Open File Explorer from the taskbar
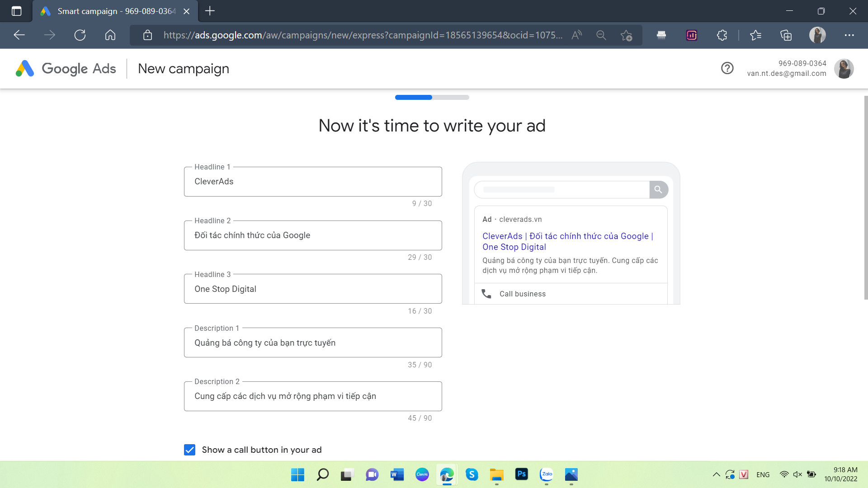The image size is (868, 488). point(496,474)
